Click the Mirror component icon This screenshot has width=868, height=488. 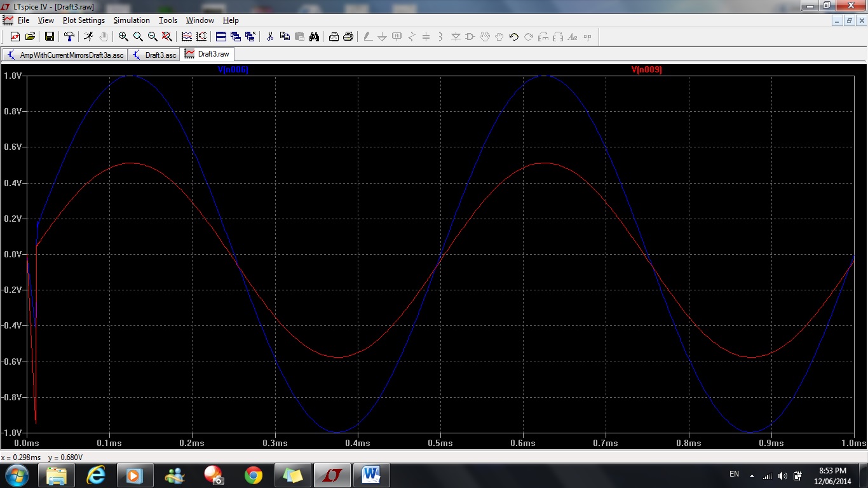[558, 37]
